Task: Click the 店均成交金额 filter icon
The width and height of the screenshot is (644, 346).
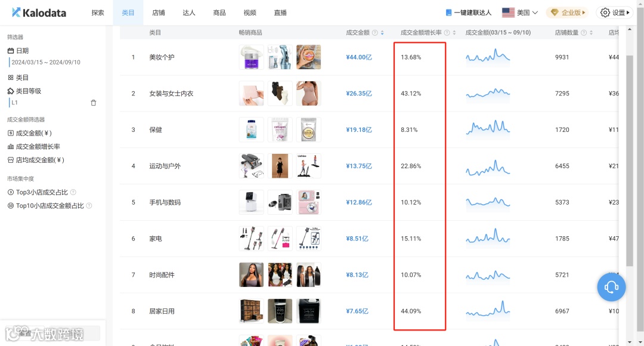Action: tap(10, 159)
